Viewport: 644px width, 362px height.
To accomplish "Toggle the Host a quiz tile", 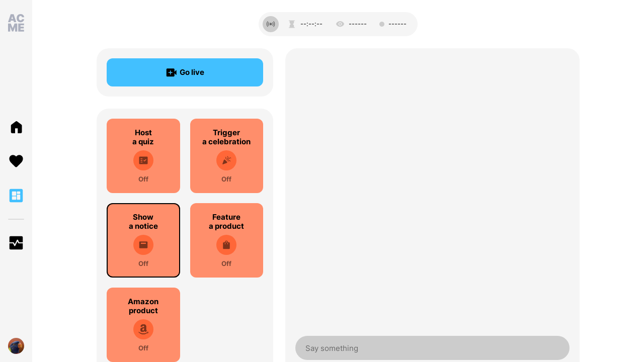I will pyautogui.click(x=143, y=156).
